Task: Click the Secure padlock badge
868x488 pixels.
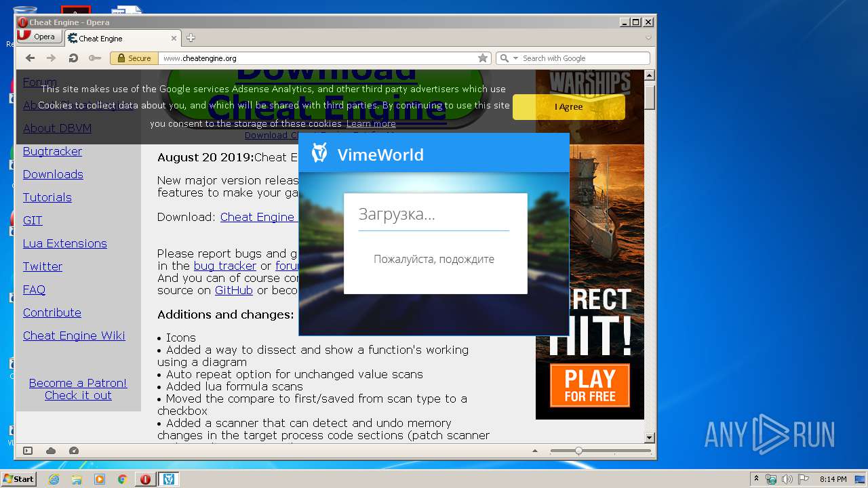Action: click(134, 58)
